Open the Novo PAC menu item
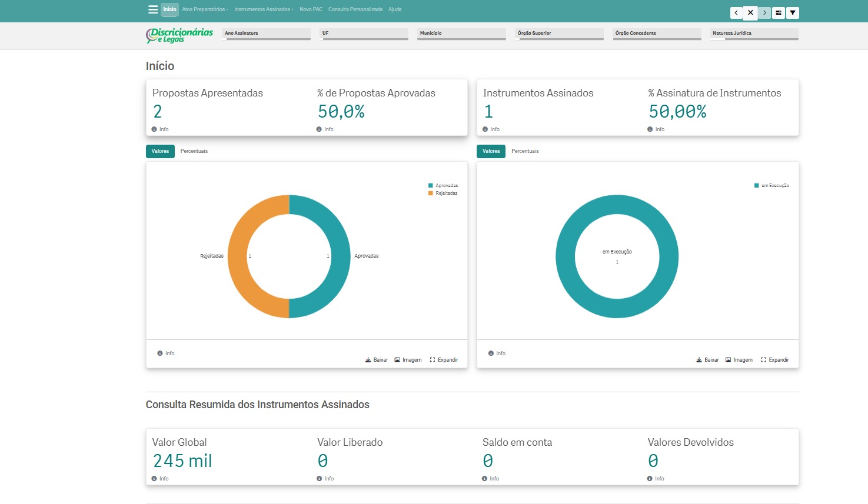This screenshot has width=868, height=504. (x=311, y=9)
